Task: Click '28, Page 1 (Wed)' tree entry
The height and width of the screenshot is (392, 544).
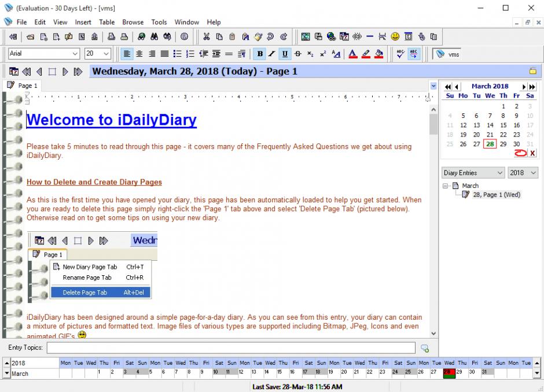Action: (497, 195)
